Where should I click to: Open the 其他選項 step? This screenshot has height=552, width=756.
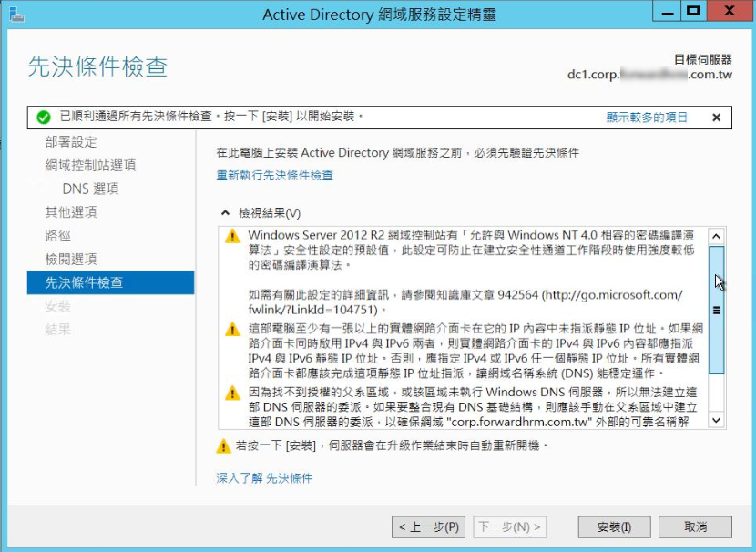click(71, 212)
